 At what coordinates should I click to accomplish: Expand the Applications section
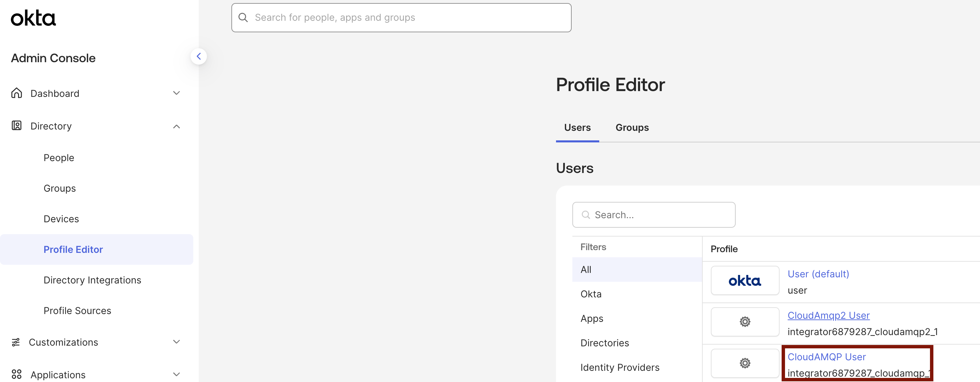click(x=176, y=374)
